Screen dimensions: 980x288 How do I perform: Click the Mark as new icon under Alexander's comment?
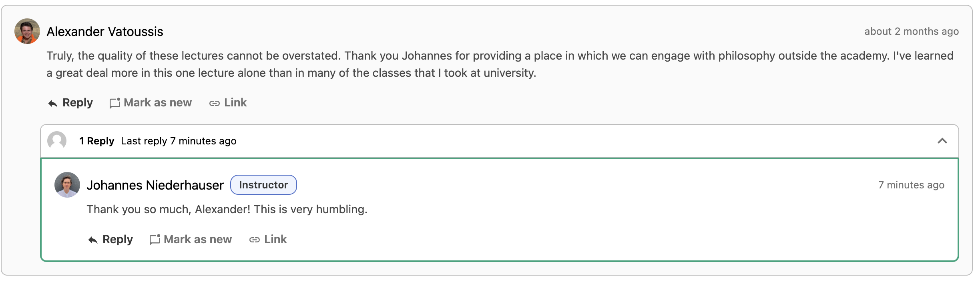(115, 103)
